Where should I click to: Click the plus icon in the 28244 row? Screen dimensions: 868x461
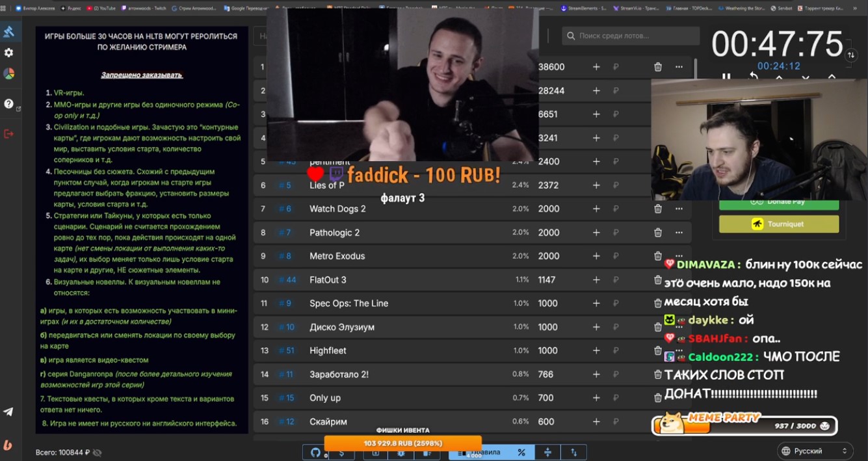[x=596, y=90]
